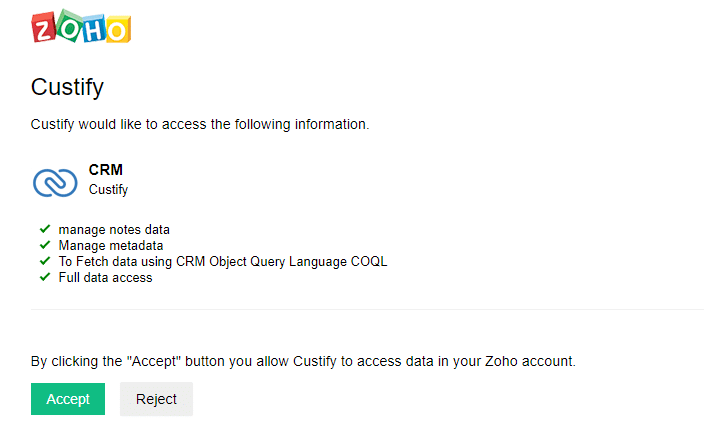
Task: Click the checkmark beside the COQL permission
Action: click(x=45, y=261)
